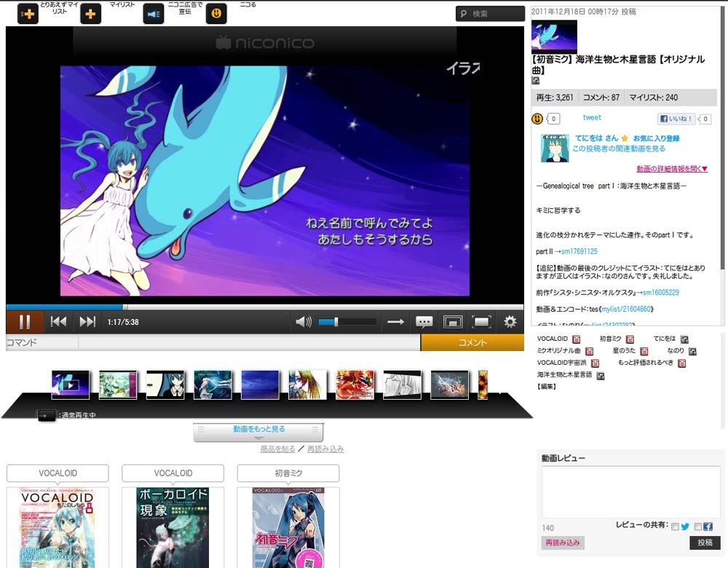The width and height of the screenshot is (728, 568).
Task: Click the 動画レビュー text area
Action: pyautogui.click(x=631, y=492)
